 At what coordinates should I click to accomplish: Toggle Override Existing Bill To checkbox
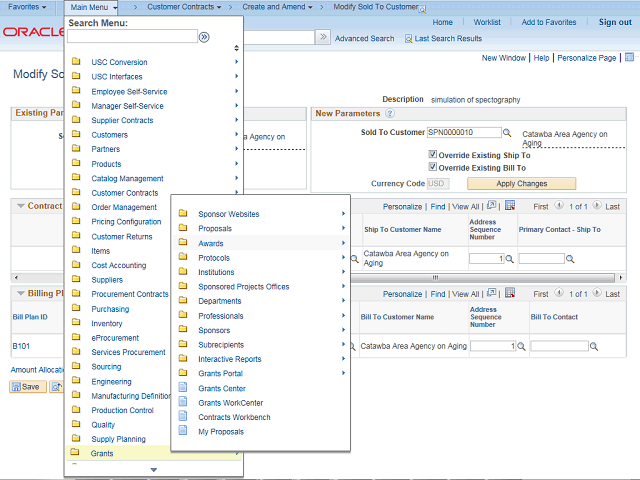433,167
